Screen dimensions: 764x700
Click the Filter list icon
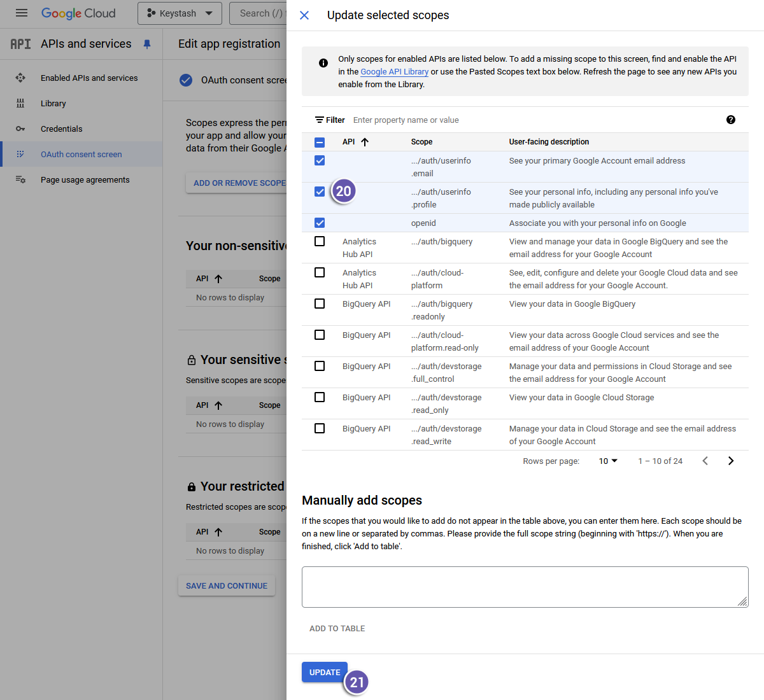pyautogui.click(x=320, y=120)
